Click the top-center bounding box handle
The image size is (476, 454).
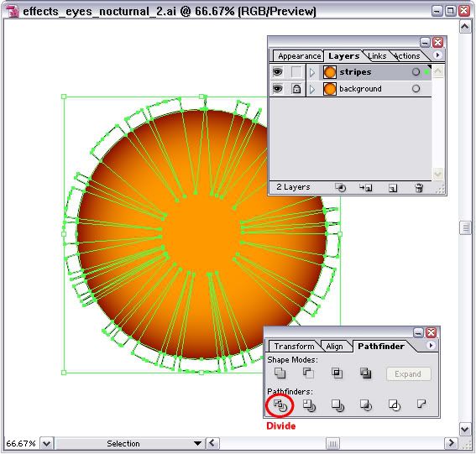click(201, 97)
